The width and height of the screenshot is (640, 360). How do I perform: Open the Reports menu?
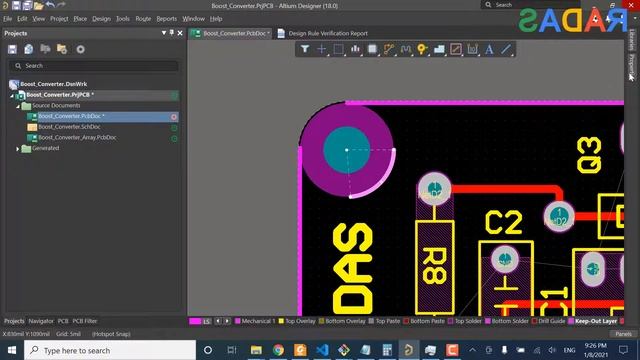click(x=167, y=19)
